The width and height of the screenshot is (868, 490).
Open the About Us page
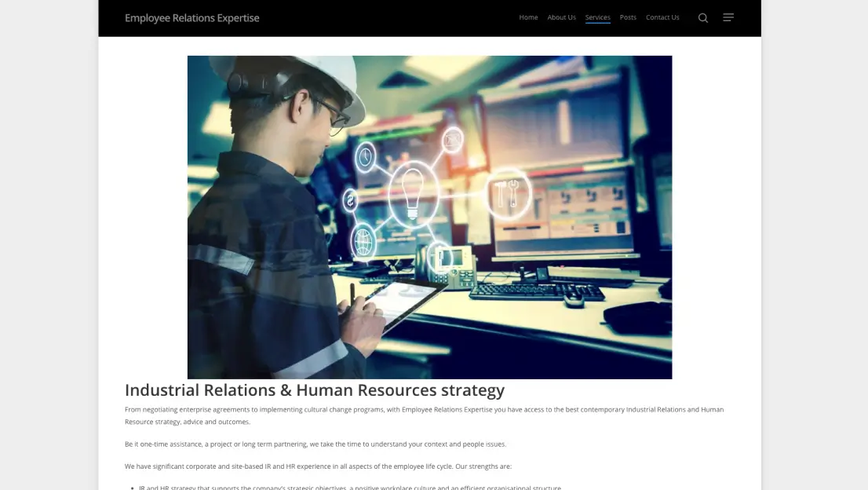point(561,17)
